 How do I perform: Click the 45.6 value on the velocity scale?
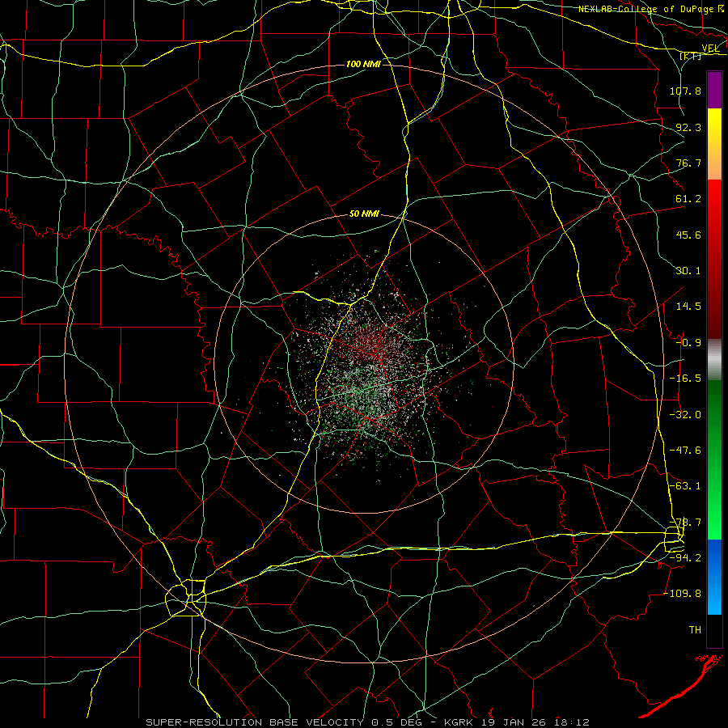pyautogui.click(x=688, y=235)
